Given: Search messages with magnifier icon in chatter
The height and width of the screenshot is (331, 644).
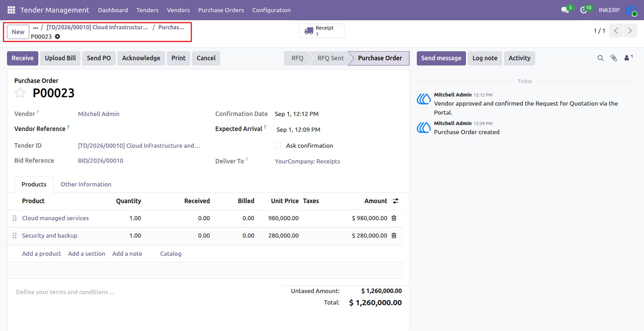Looking at the screenshot, I should [x=600, y=58].
